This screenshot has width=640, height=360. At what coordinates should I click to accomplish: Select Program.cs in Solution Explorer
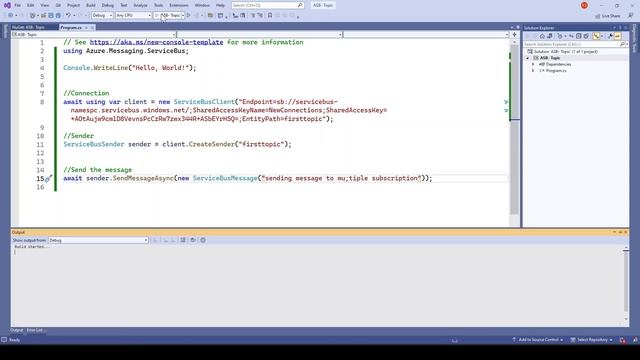coord(556,71)
